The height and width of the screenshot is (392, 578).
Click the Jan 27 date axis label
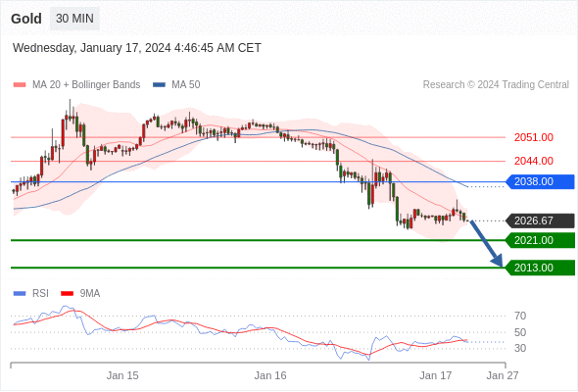click(503, 375)
